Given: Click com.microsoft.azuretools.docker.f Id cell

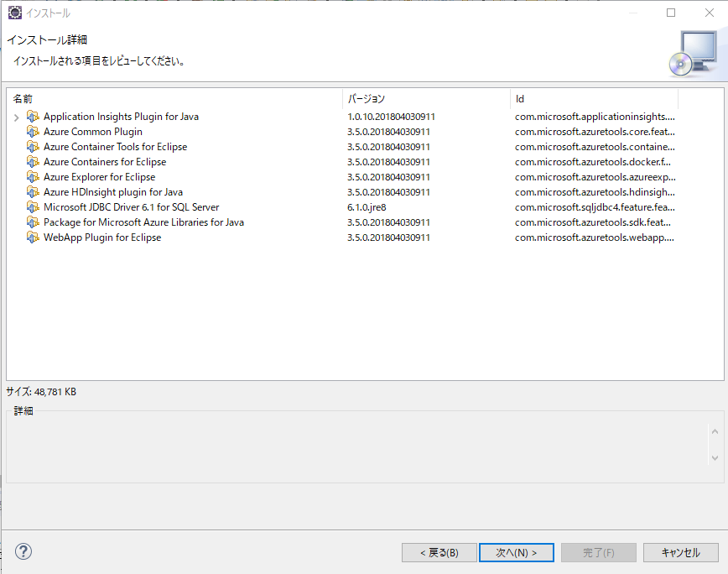Looking at the screenshot, I should click(592, 162).
